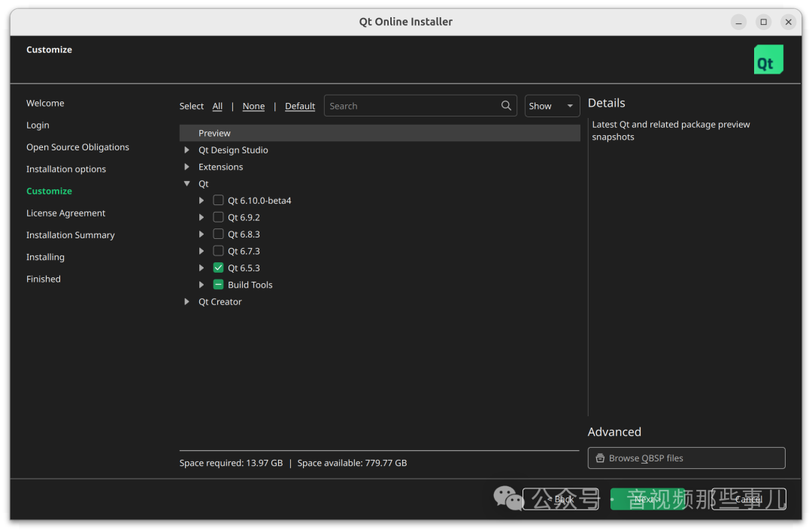Click the Details description text

click(671, 131)
